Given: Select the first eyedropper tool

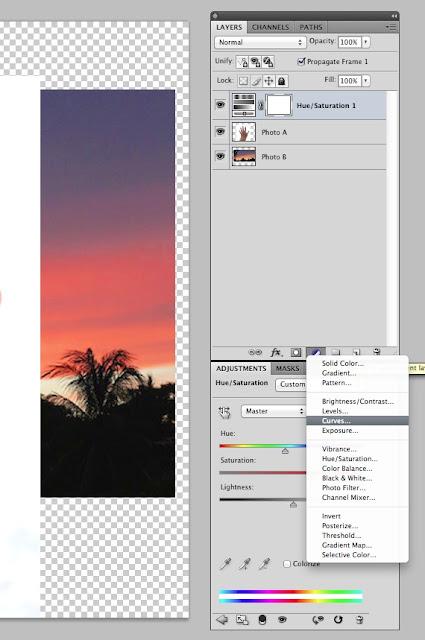Looking at the screenshot, I should [225, 564].
